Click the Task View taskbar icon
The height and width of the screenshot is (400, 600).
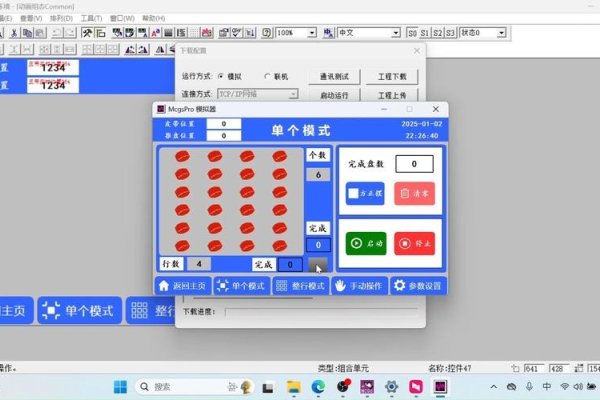click(268, 387)
